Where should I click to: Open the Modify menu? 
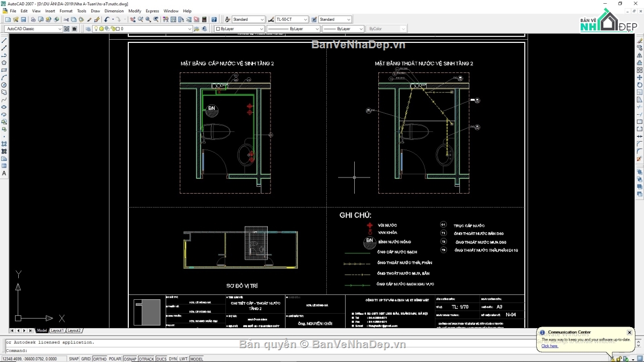click(x=135, y=11)
